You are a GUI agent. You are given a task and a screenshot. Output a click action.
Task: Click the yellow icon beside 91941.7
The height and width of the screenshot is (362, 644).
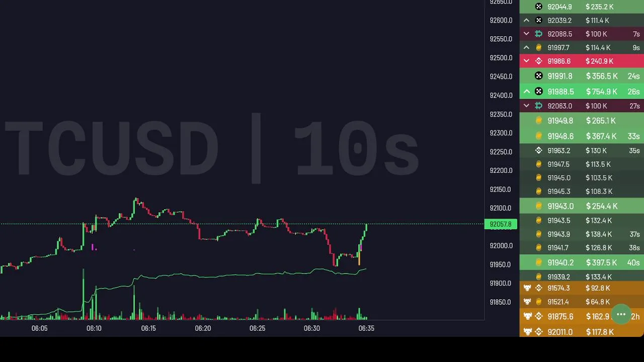point(539,248)
